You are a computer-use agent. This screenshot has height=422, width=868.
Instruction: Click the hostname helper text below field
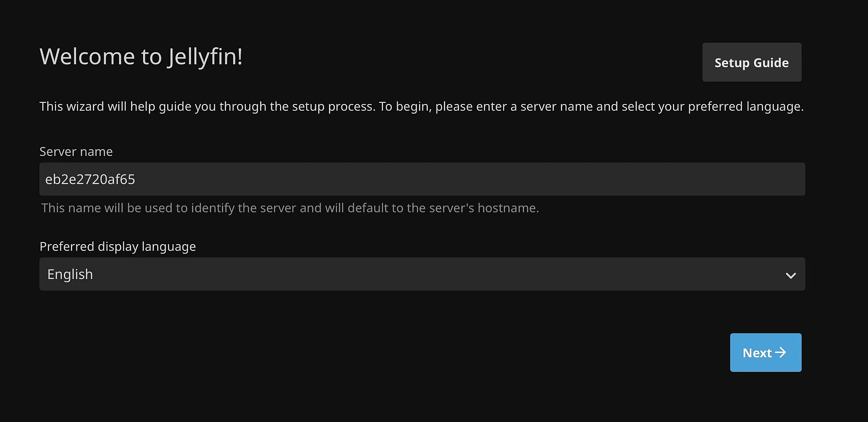pyautogui.click(x=290, y=208)
